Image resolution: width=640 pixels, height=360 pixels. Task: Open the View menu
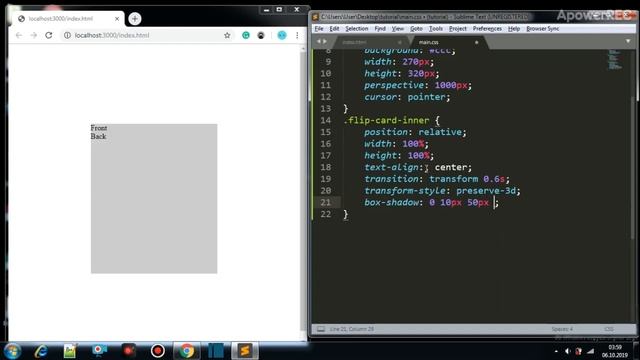tap(398, 29)
